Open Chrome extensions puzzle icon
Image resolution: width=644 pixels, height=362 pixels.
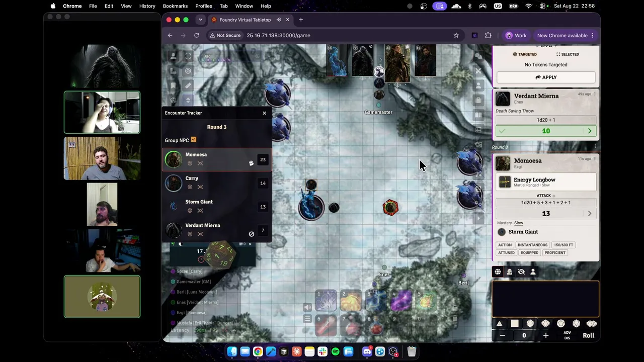(x=488, y=35)
